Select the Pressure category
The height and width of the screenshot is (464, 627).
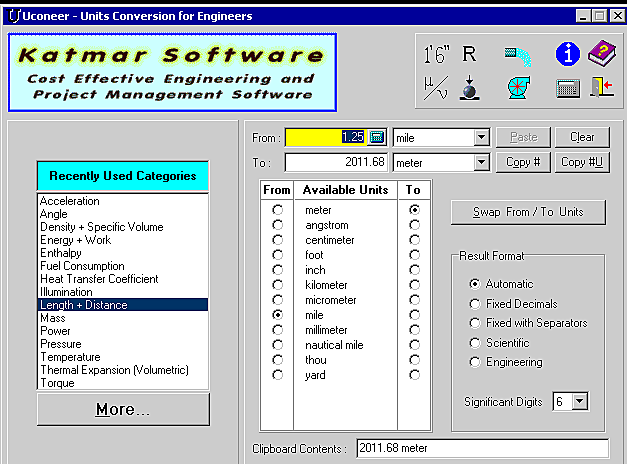click(122, 344)
